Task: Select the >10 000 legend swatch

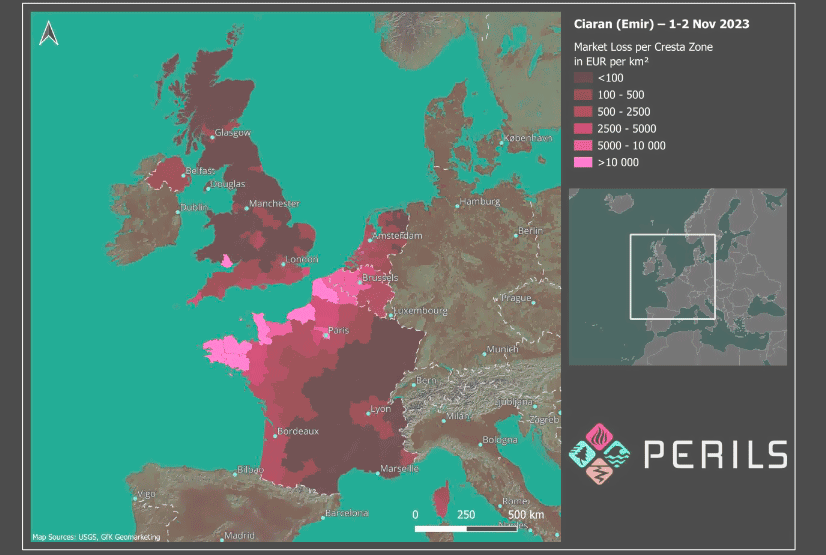Action: coord(583,162)
